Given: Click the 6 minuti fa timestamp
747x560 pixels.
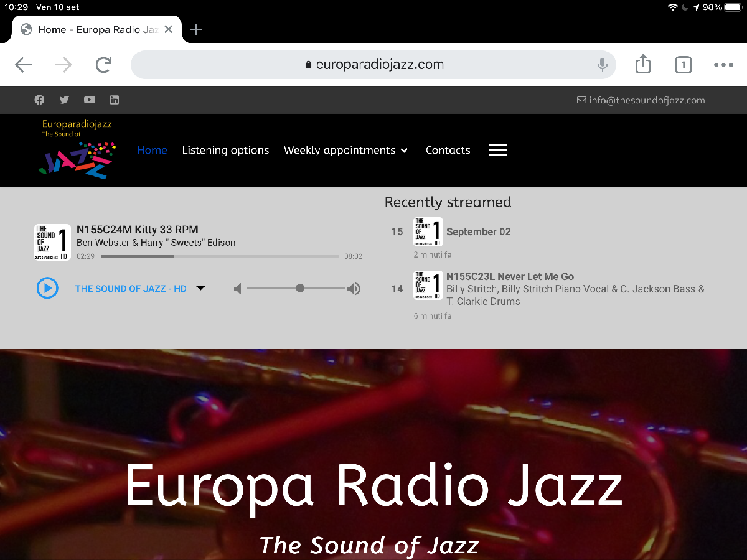Looking at the screenshot, I should [433, 315].
